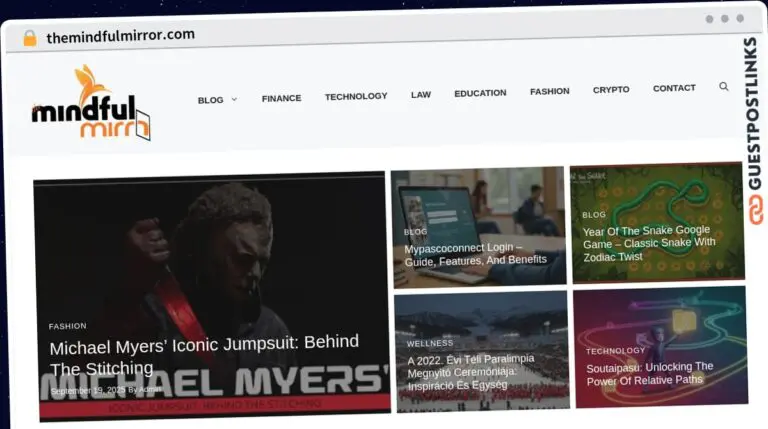Visit the Education section
The width and height of the screenshot is (768, 429).
tap(480, 93)
